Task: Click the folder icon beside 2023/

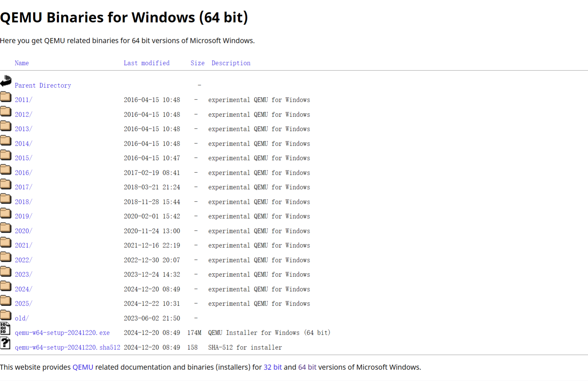Action: 6,272
